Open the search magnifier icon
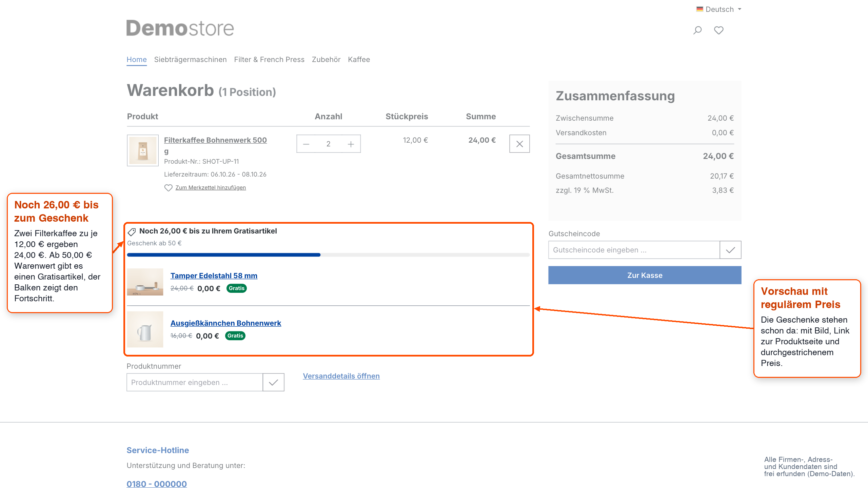 (697, 30)
